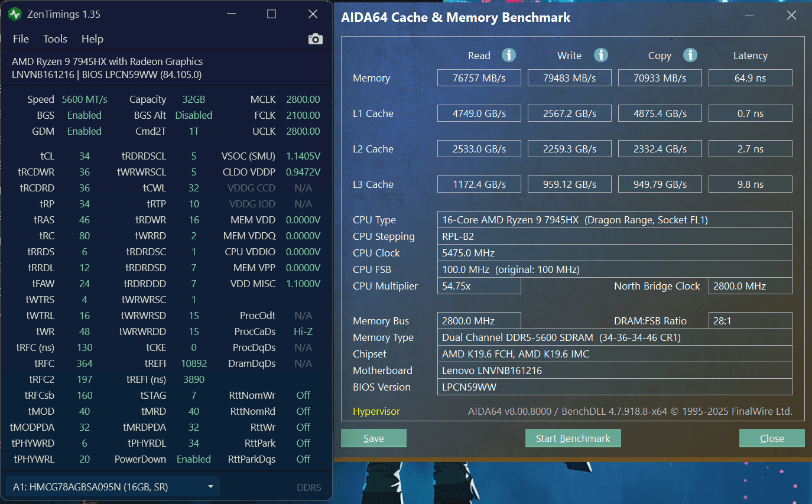Click CPU Stepping value RPL-B2

click(x=615, y=236)
